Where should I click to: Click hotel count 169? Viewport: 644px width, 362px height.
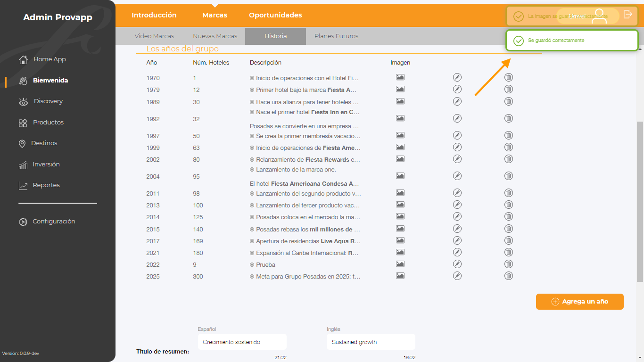(198, 241)
